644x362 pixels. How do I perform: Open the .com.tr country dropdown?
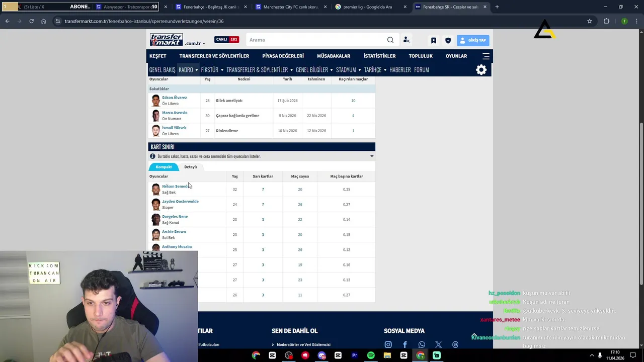[x=195, y=43]
